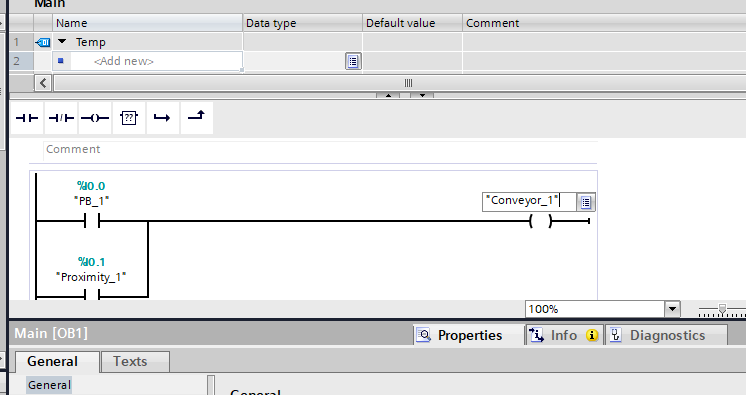Insert a normally closed contact

tap(61, 118)
